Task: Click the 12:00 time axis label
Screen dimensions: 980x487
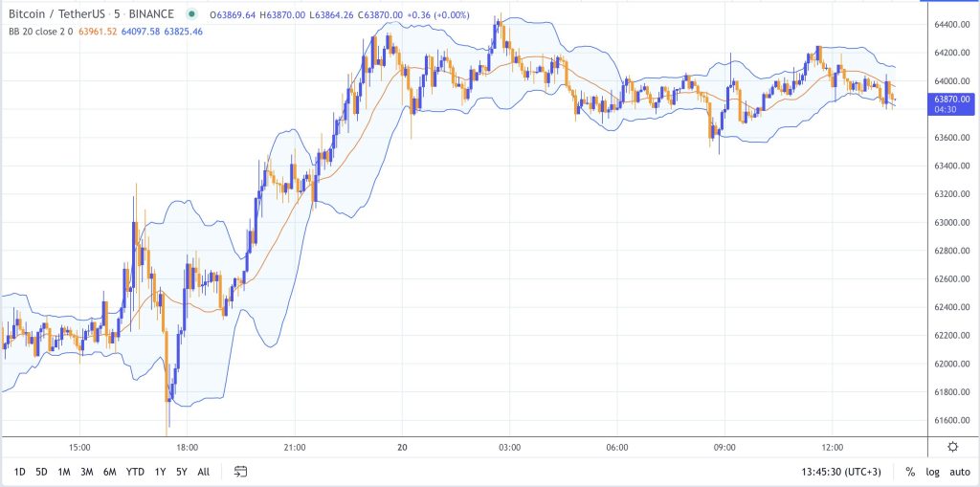Action: pos(832,447)
